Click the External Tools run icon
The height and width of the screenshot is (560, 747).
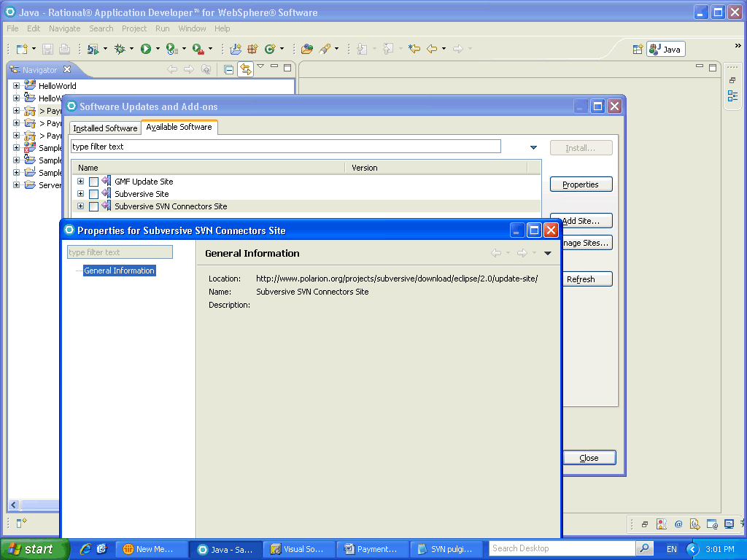tap(198, 49)
